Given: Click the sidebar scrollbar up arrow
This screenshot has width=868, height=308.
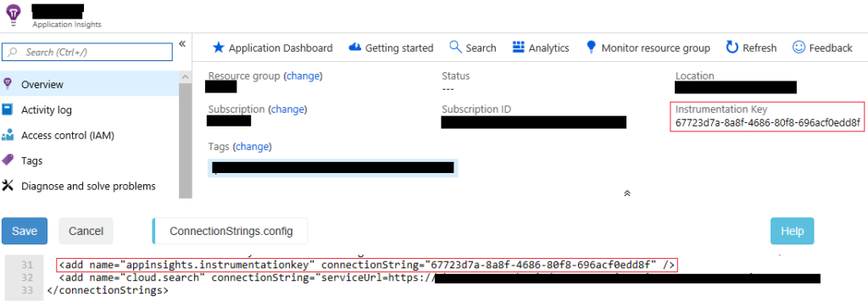Looking at the screenshot, I should coord(186,77).
